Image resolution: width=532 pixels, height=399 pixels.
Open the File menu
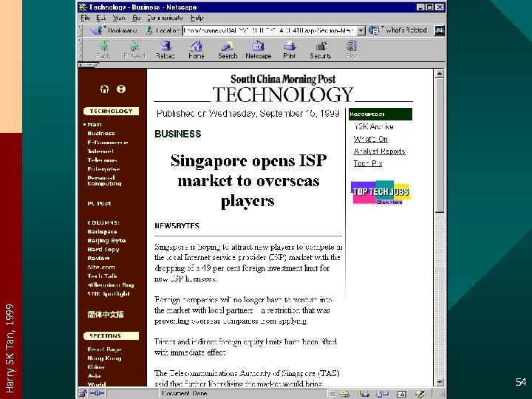click(x=85, y=18)
